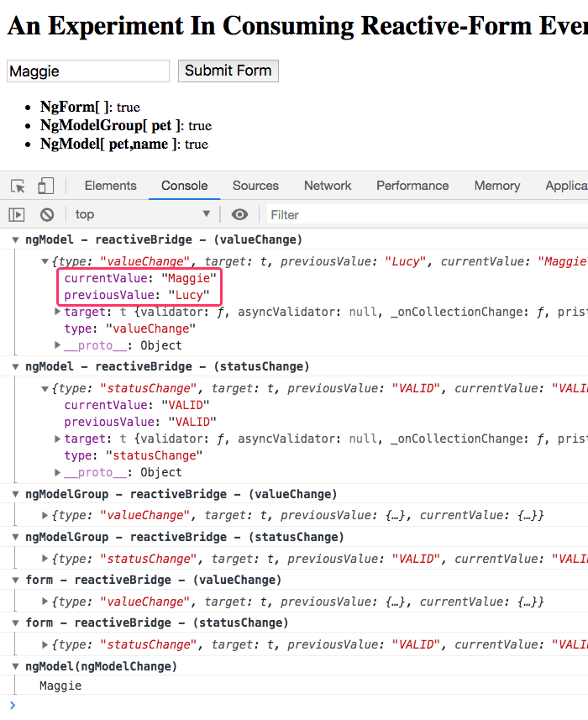Open the Network tab
This screenshot has width=588, height=720.
click(328, 186)
